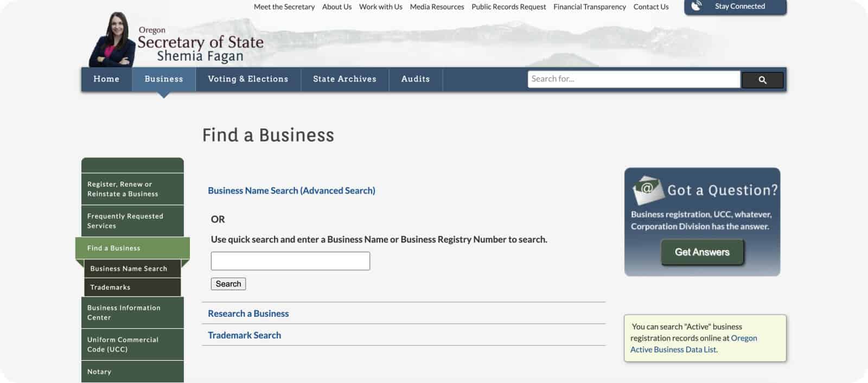Image resolution: width=868 pixels, height=383 pixels.
Task: Click the magnifying glass search icon
Action: pos(762,80)
